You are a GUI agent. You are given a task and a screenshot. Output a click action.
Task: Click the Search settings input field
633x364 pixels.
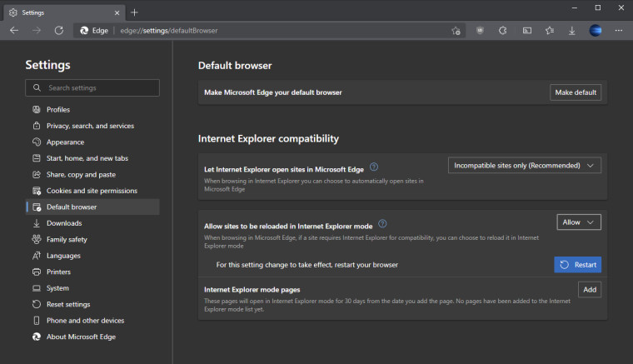pyautogui.click(x=92, y=87)
